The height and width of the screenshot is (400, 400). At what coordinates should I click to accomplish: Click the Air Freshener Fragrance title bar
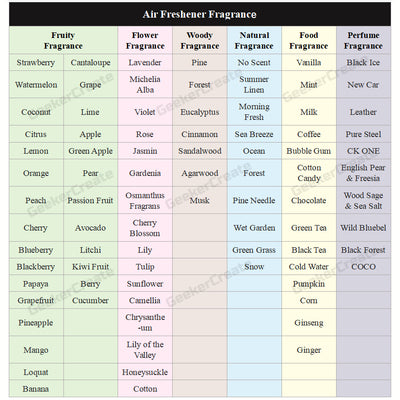[x=200, y=14]
